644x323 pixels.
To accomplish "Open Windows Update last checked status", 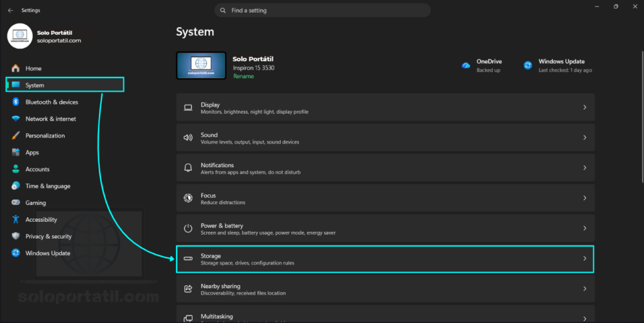I will 558,65.
